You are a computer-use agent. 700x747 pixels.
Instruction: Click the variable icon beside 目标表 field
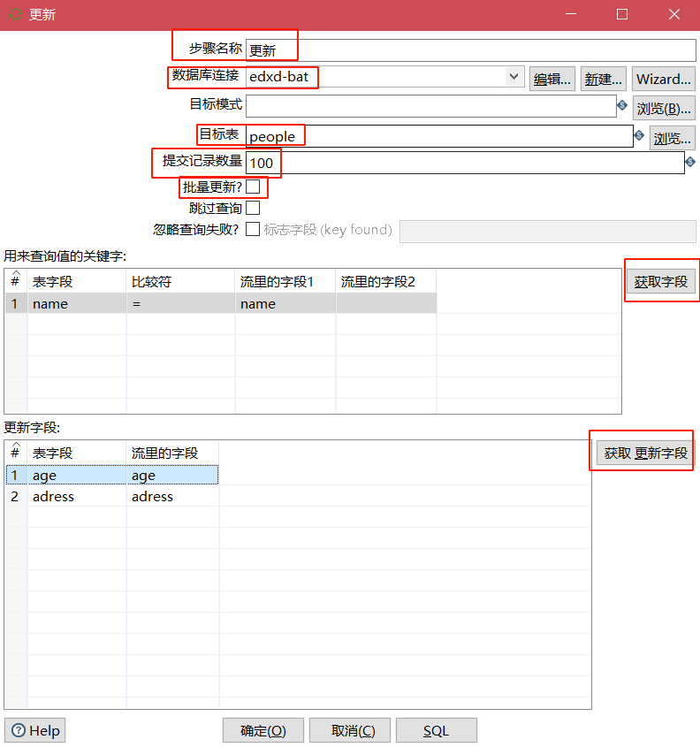(639, 136)
